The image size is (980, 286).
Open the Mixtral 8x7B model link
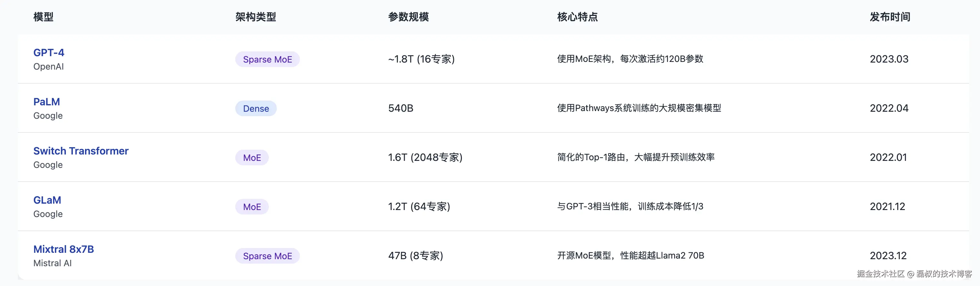tap(64, 249)
